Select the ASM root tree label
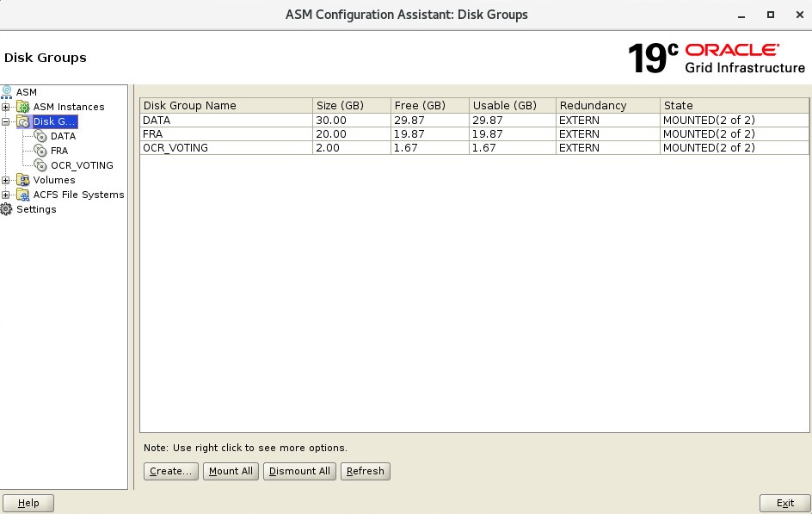Screen dimensions: 812x514 27,92
